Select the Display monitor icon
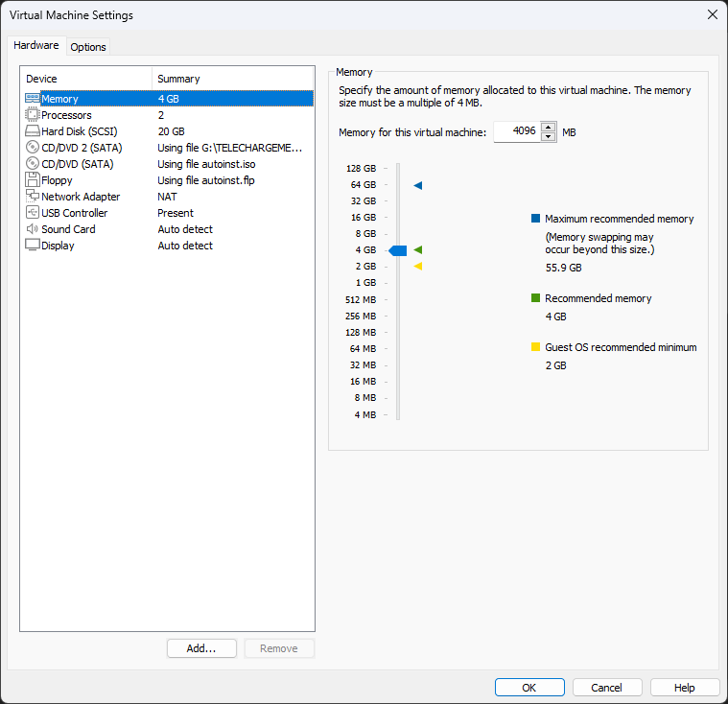728x704 pixels. click(33, 246)
